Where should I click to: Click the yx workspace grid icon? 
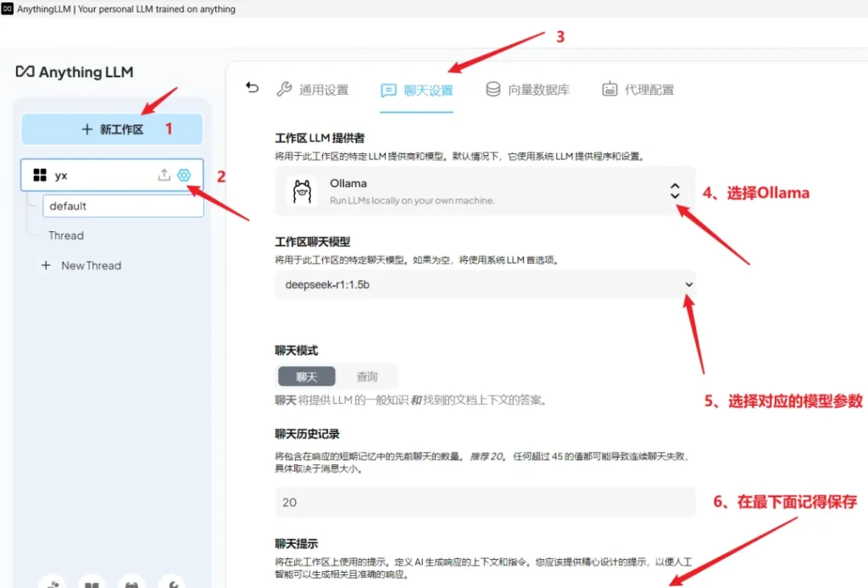click(x=39, y=175)
